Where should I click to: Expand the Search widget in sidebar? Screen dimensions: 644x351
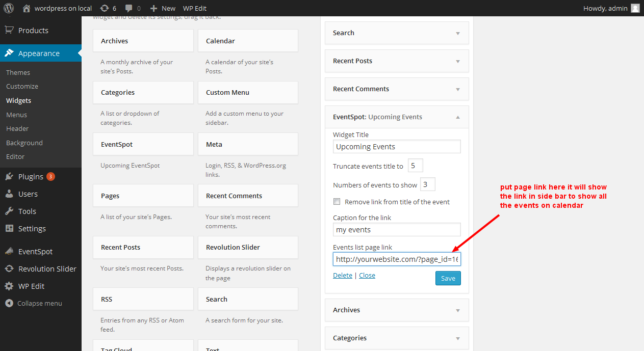458,33
